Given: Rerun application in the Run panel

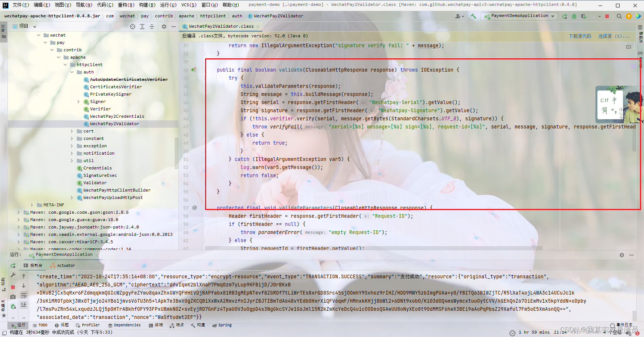Looking at the screenshot, I should pyautogui.click(x=13, y=265).
